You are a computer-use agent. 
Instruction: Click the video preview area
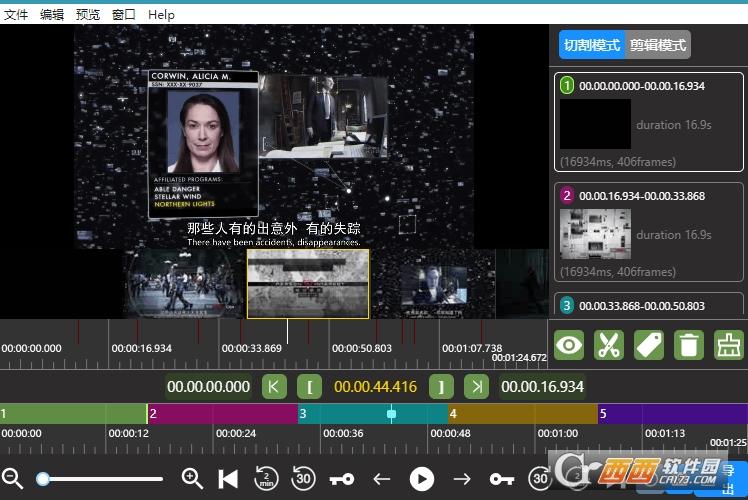274,136
